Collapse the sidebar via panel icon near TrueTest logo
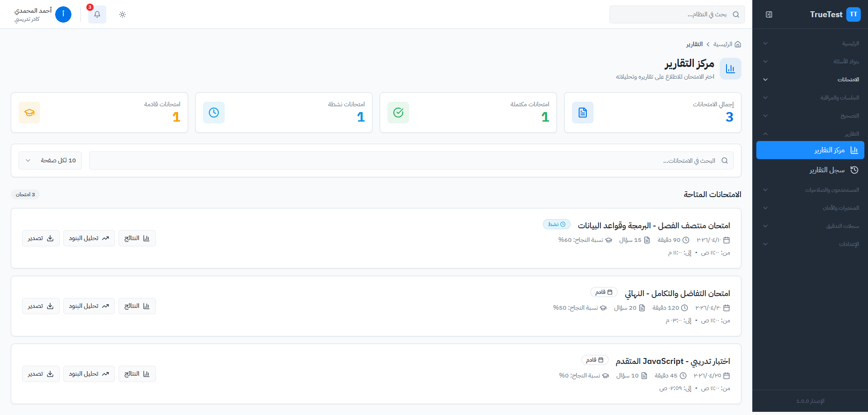Image resolution: width=868 pixels, height=415 pixels. click(x=769, y=14)
